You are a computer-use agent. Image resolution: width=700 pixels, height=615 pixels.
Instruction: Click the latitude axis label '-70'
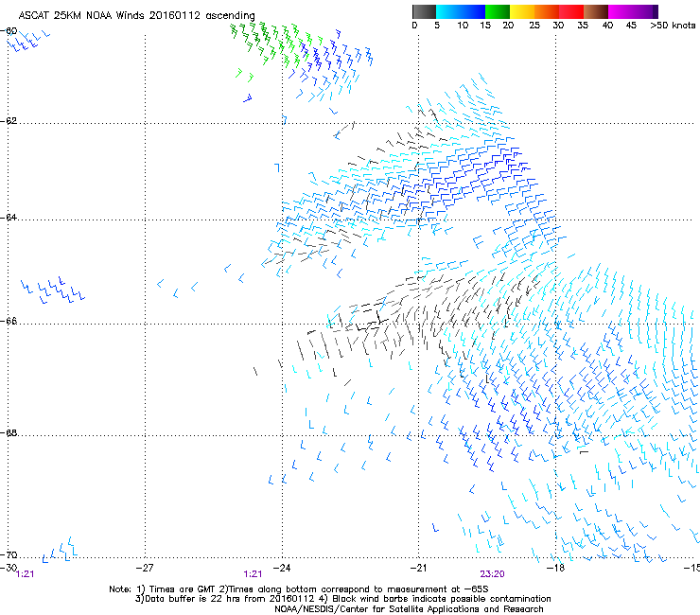pyautogui.click(x=9, y=554)
